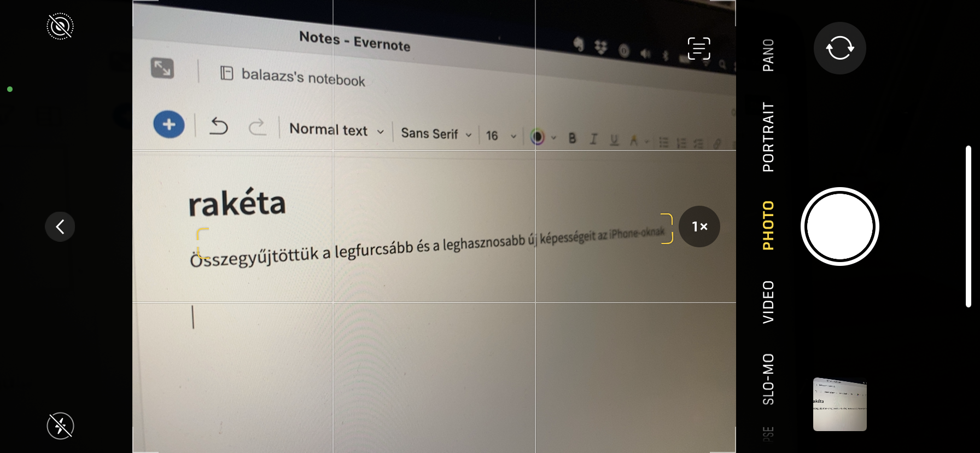Toggle the Live Photo icon
The height and width of the screenshot is (453, 980).
[60, 26]
